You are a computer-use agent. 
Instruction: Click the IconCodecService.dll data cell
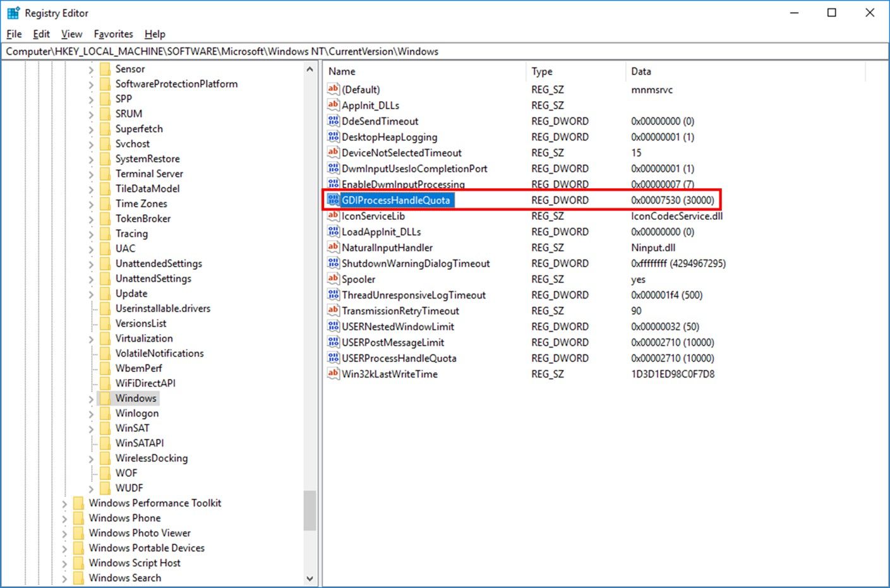coord(677,216)
